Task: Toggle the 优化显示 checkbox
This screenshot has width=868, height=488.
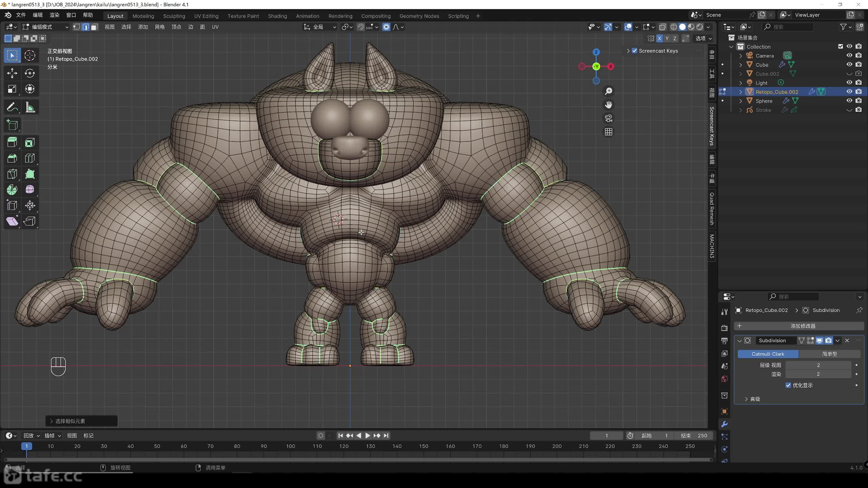Action: point(788,385)
